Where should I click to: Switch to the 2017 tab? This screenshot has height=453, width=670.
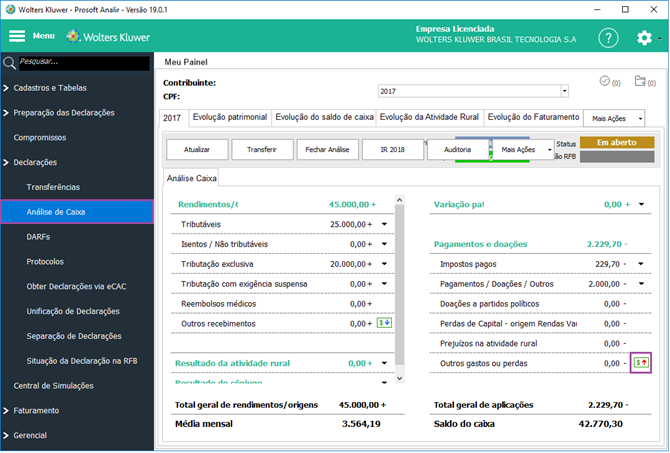[172, 118]
